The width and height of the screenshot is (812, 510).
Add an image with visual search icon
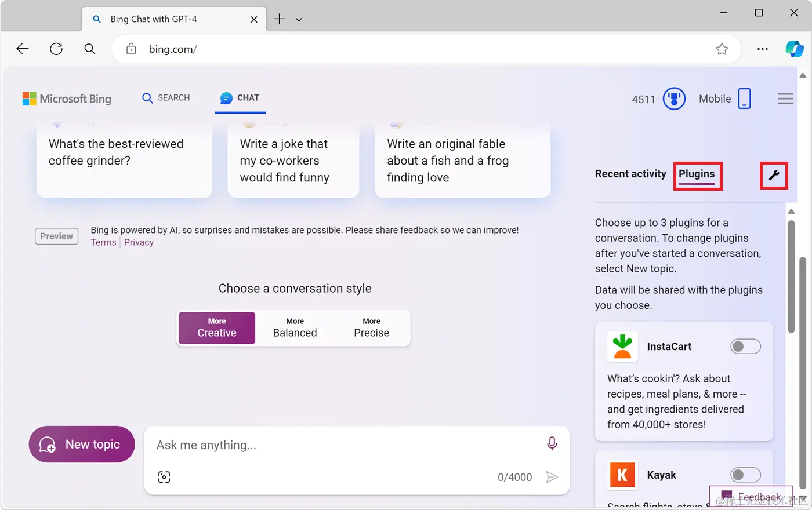coord(164,477)
